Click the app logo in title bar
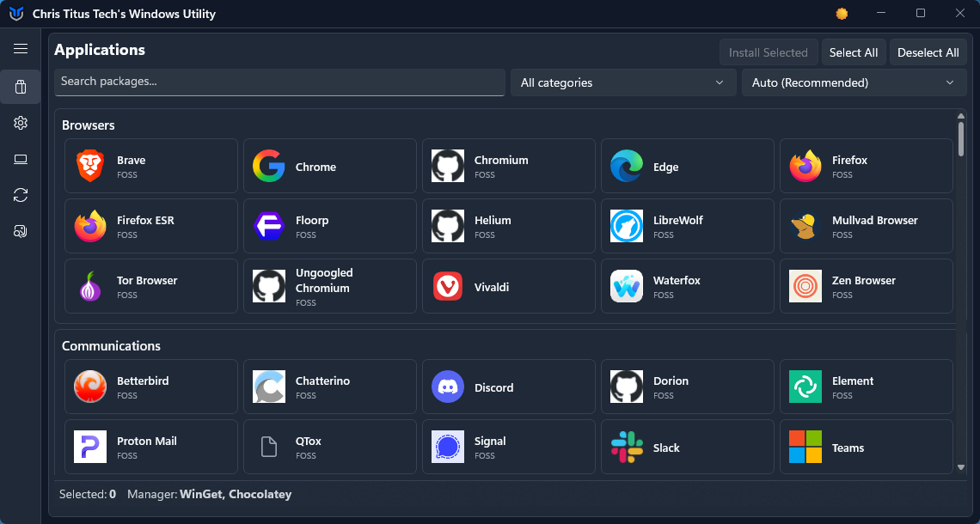 (17, 14)
